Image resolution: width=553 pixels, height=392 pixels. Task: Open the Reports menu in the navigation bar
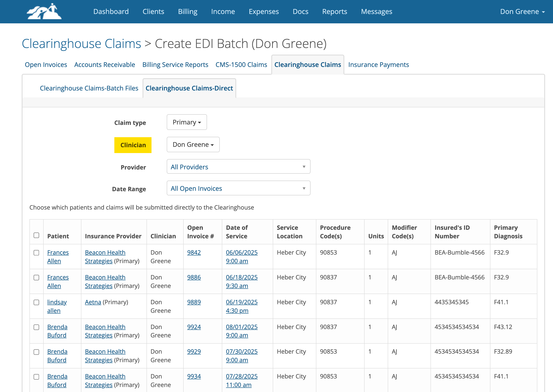click(335, 11)
